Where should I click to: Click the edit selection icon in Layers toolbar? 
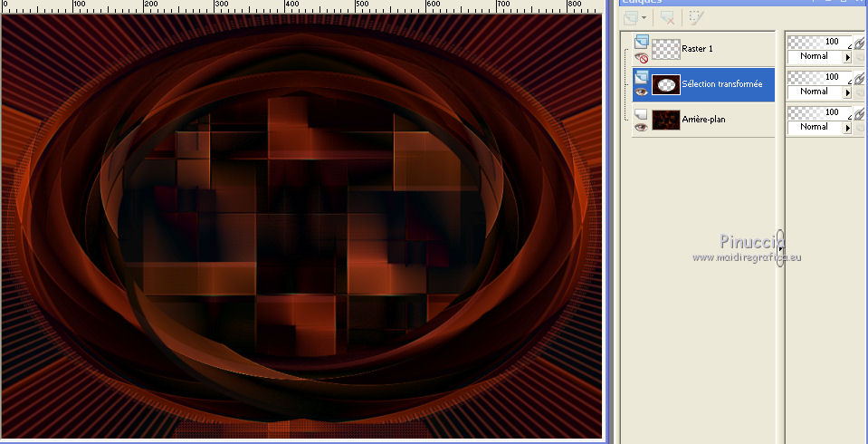[x=696, y=18]
